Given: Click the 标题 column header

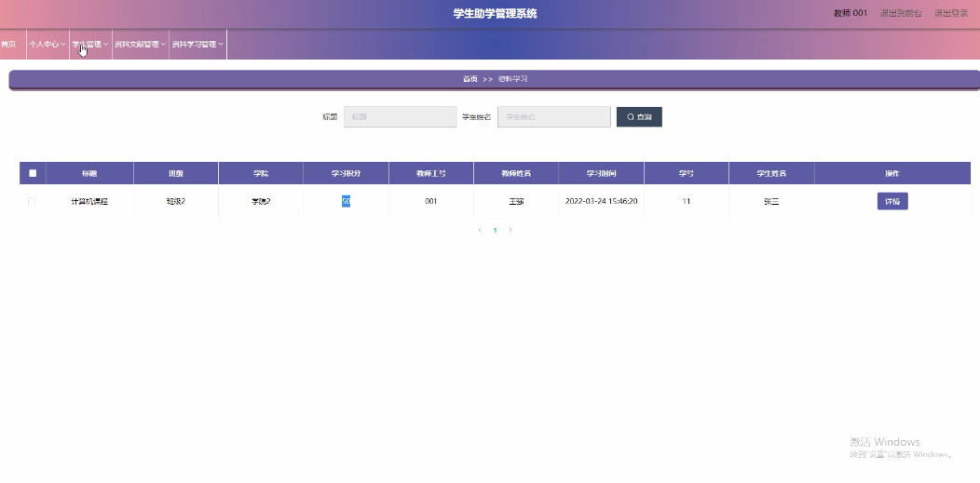Looking at the screenshot, I should [x=89, y=173].
